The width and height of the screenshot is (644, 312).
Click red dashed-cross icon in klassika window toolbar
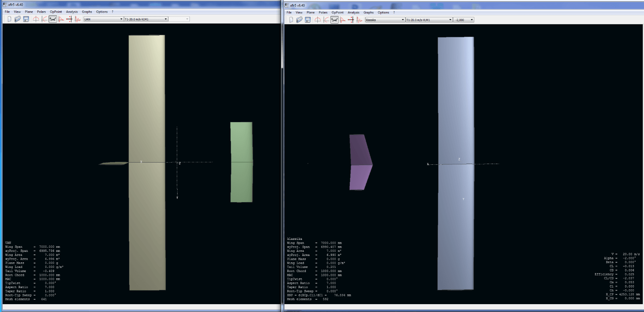351,20
